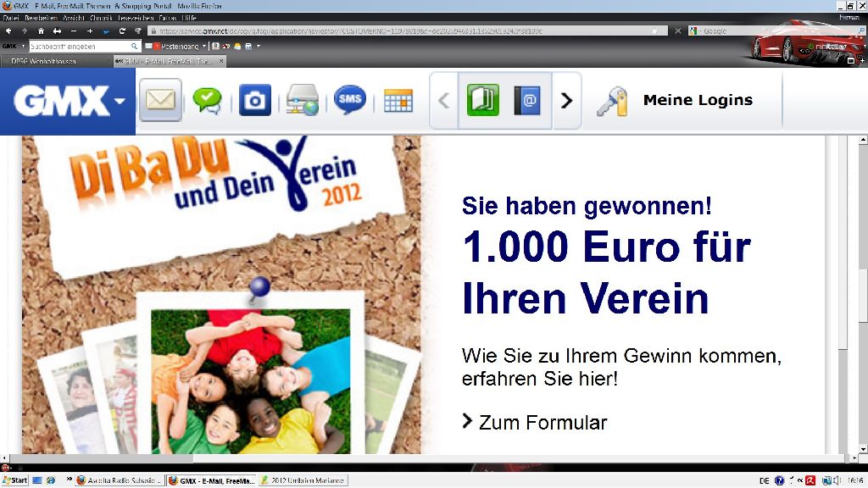
Task: Open the blue @ contacts book icon
Action: (527, 100)
